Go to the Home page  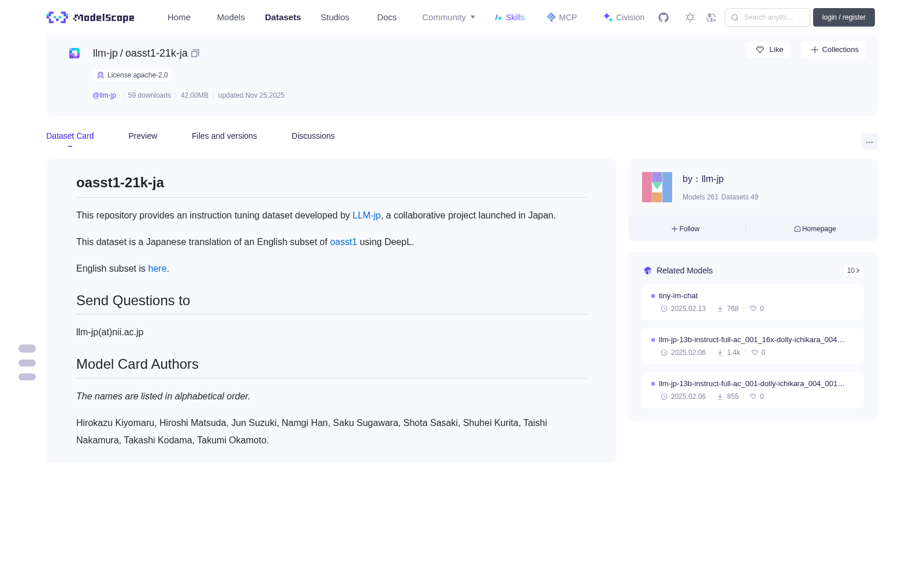coord(179,17)
